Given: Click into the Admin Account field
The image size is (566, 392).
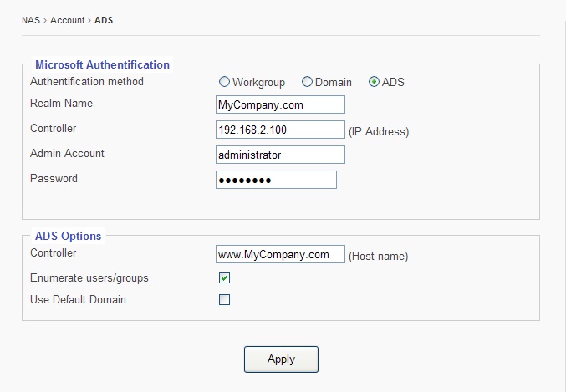Looking at the screenshot, I should (x=280, y=155).
